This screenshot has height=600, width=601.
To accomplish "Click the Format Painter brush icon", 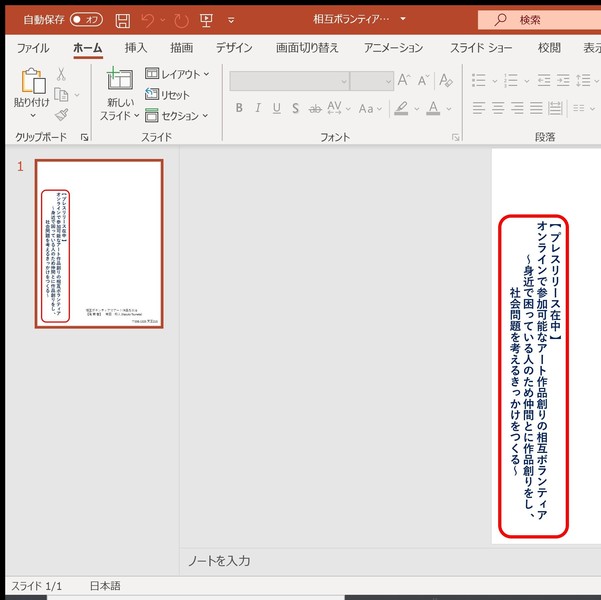I will tap(61, 115).
